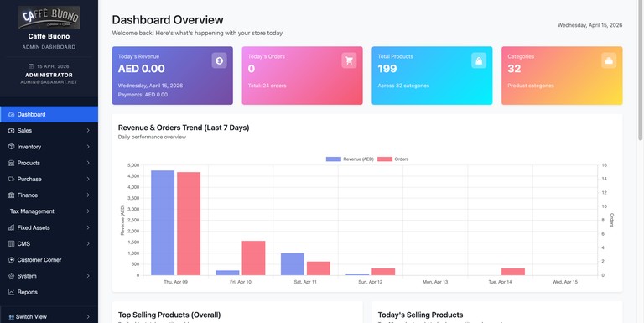This screenshot has width=644, height=323.
Task: Click the 'Today's Selling Products' heading
Action: click(x=421, y=315)
